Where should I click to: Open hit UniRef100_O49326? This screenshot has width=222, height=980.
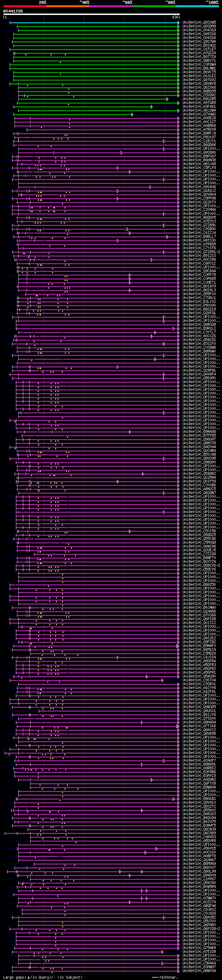199,34
